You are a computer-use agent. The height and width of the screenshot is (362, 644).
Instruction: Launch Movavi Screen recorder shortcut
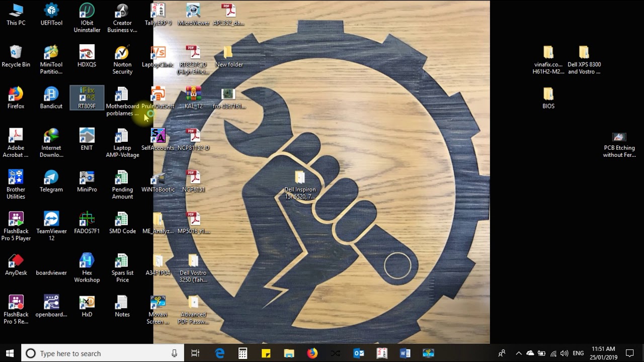point(158,310)
